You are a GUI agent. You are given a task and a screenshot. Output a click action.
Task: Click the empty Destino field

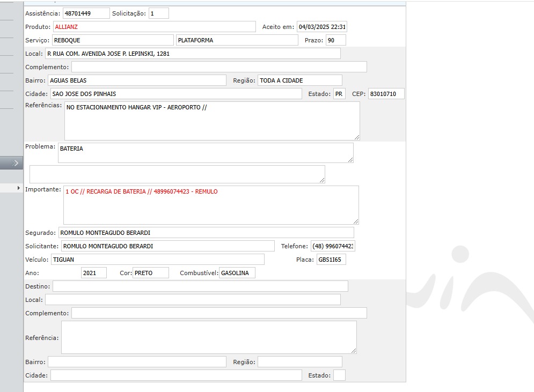tap(200, 286)
